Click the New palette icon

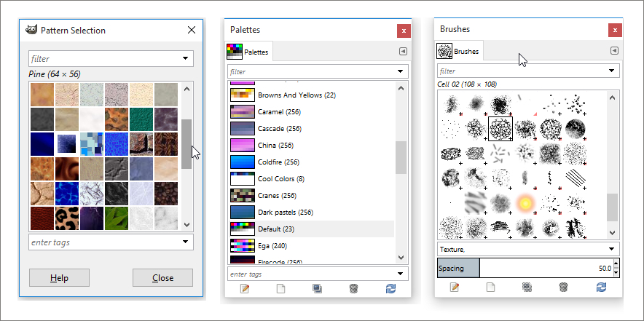[280, 288]
